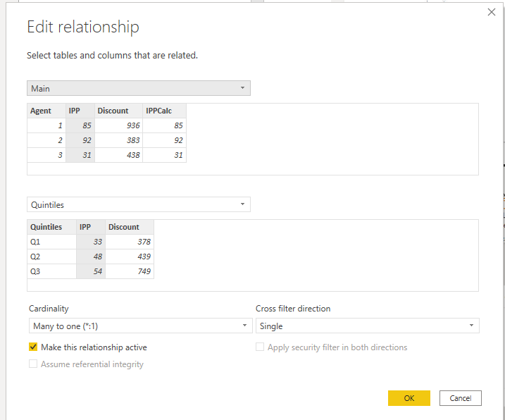Click the Discount value 749
The height and width of the screenshot is (420, 505).
(130, 271)
